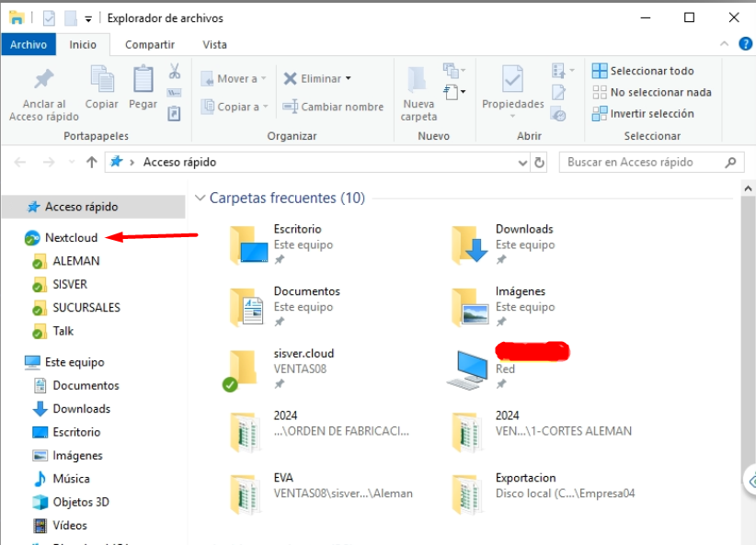The width and height of the screenshot is (756, 545).
Task: Refresh the current folder view
Action: [x=540, y=163]
